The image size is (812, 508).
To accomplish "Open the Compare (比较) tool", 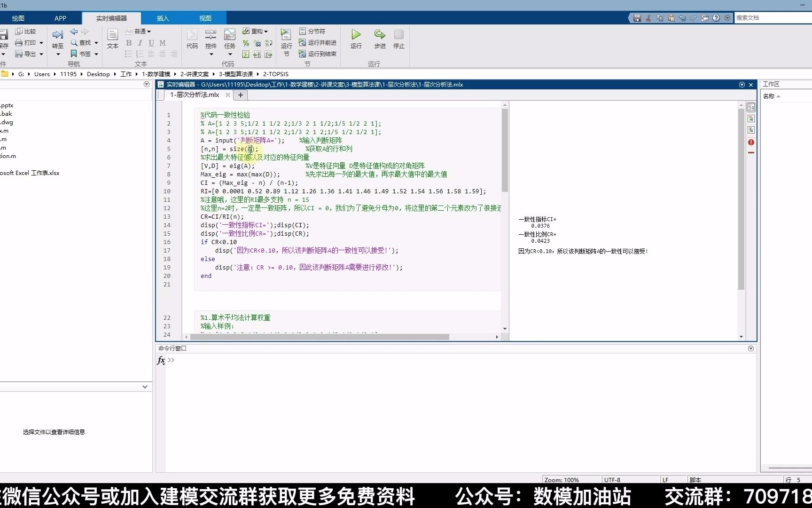I will click(x=25, y=31).
